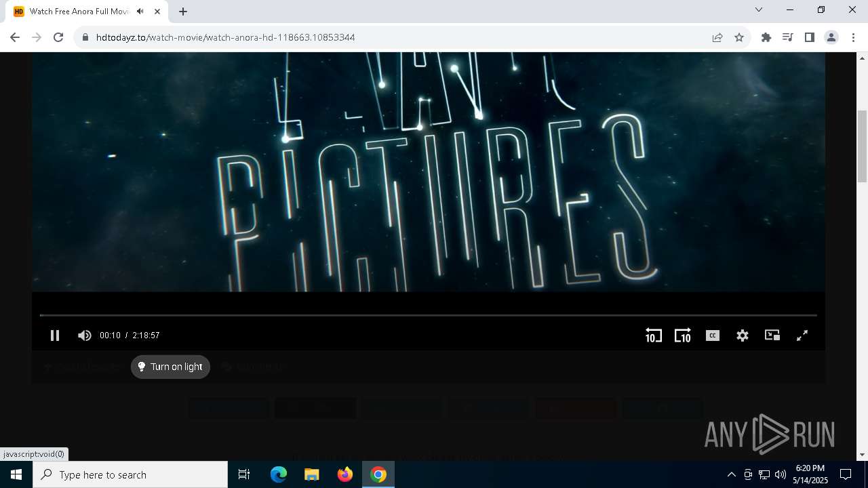Select Chrome on the taskbar
The height and width of the screenshot is (488, 868).
click(378, 474)
